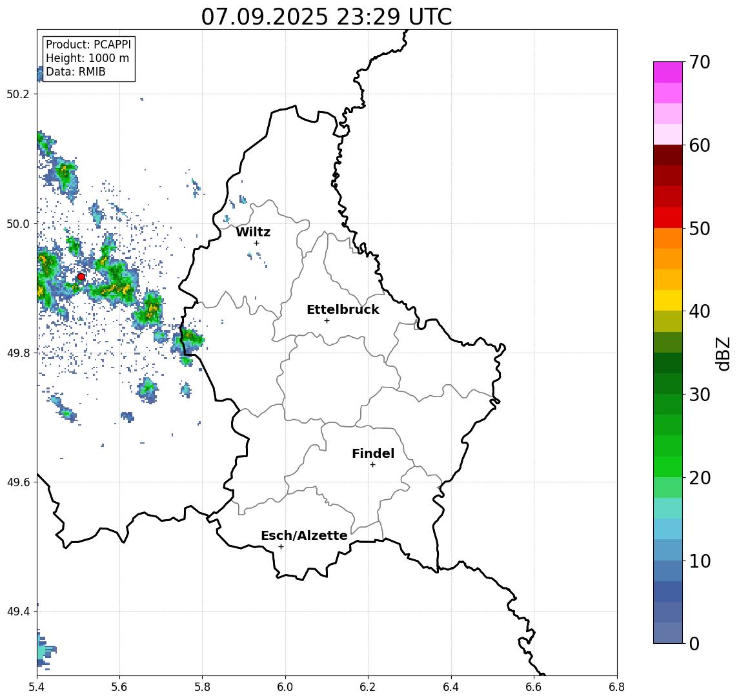Click the Findel station label

coord(373,453)
